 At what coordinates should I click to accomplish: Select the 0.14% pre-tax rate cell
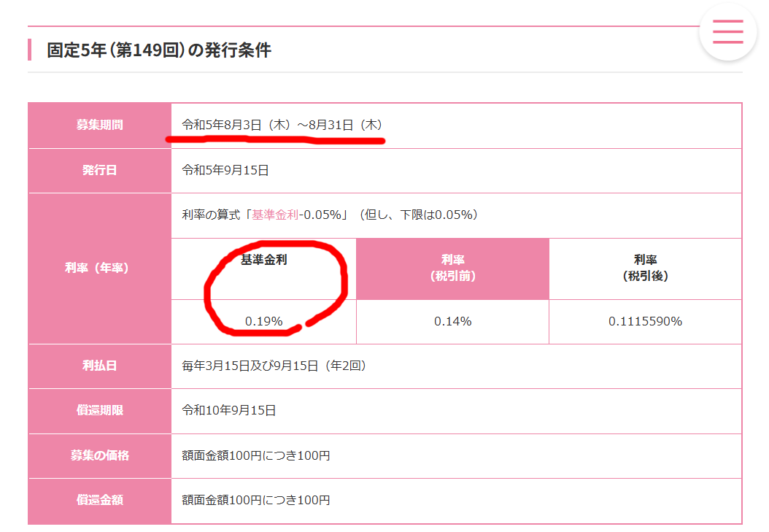452,322
